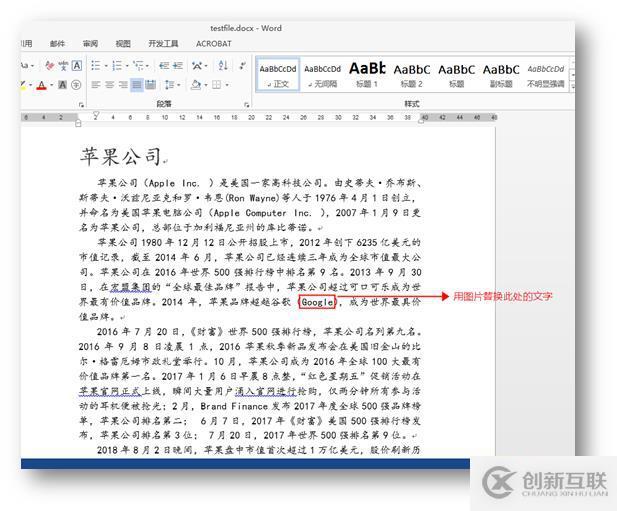Image resolution: width=617 pixels, height=511 pixels.
Task: Apply the 标题 style
Action: (x=456, y=74)
